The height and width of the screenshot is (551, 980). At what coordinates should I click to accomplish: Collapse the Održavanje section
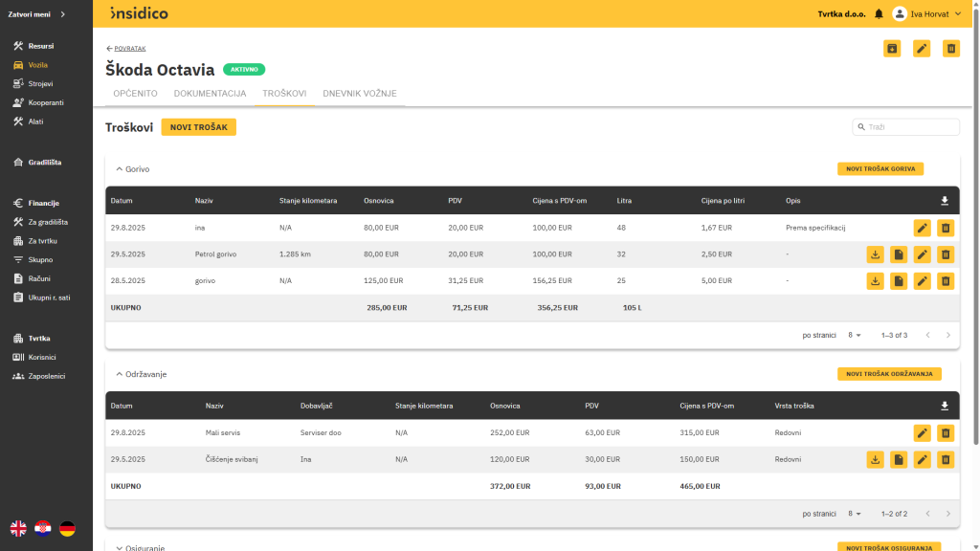[x=120, y=374]
